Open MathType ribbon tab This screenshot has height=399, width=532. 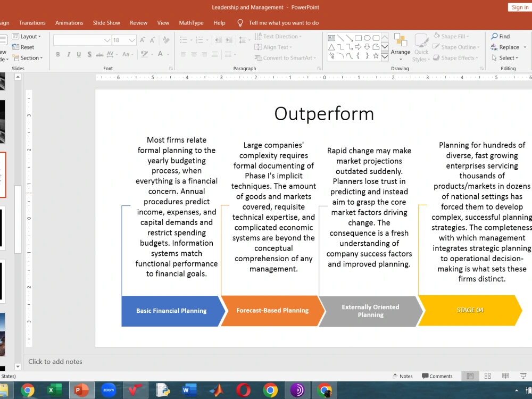click(192, 23)
